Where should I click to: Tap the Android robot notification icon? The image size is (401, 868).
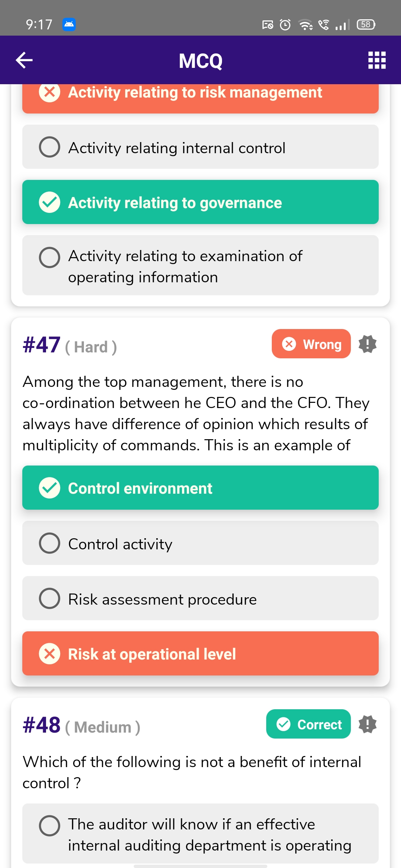pyautogui.click(x=69, y=24)
